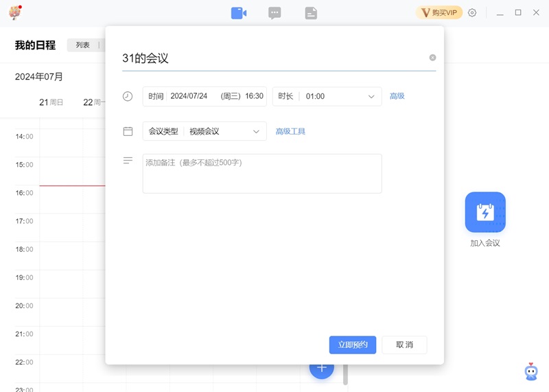The image size is (549, 392).
Task: Click the remarks note text area
Action: (x=261, y=174)
